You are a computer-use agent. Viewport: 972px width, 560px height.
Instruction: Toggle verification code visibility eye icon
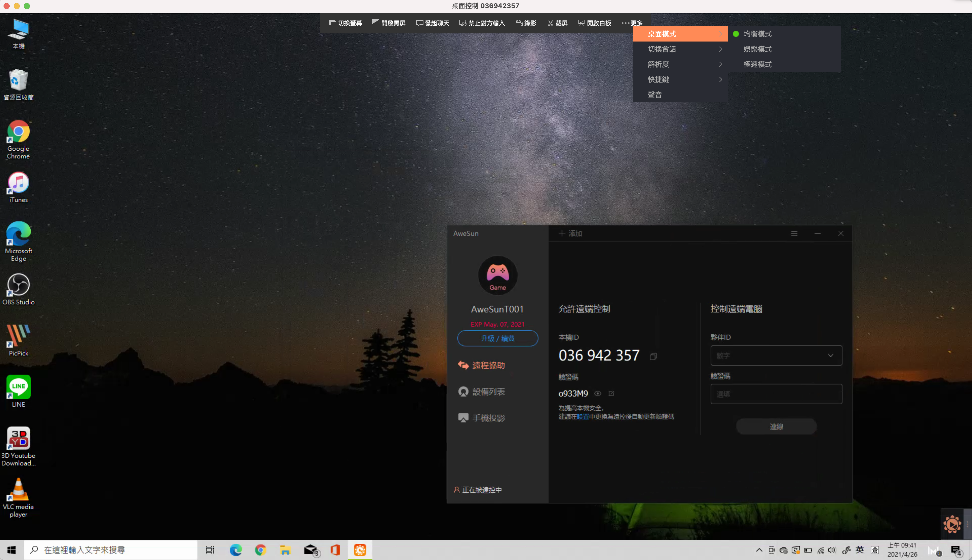(598, 393)
